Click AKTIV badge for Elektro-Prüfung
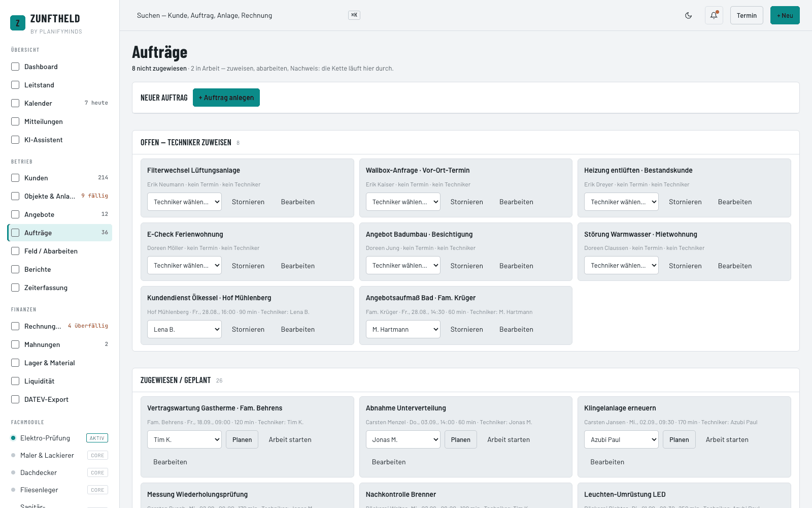812x508 pixels. [x=97, y=438]
